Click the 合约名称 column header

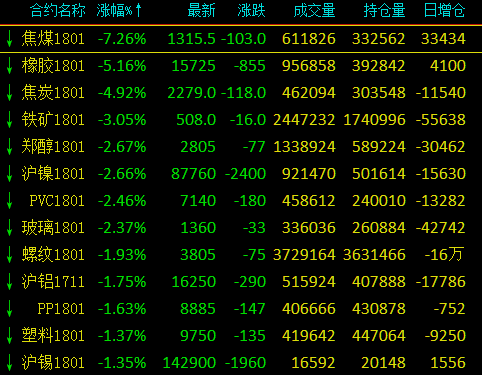[x=58, y=11]
